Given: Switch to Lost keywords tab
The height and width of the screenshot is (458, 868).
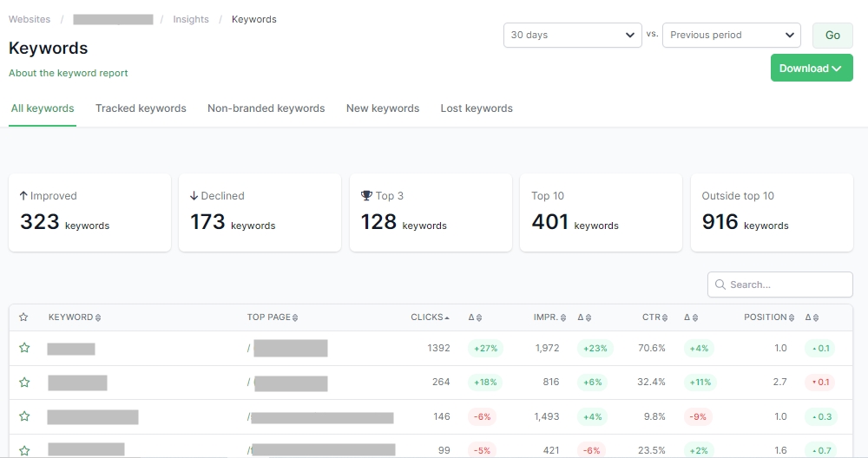Looking at the screenshot, I should [477, 108].
